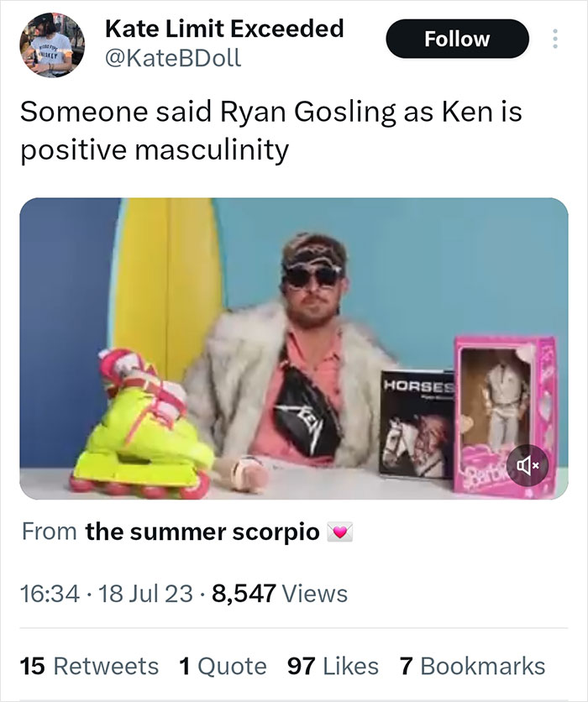Visit 'the summer scorpio' source account
Viewport: 588px width, 702px height.
[x=202, y=531]
